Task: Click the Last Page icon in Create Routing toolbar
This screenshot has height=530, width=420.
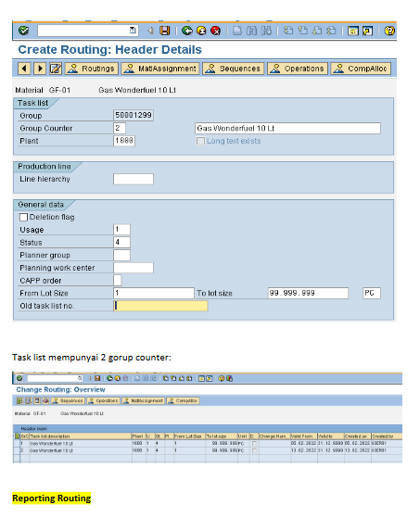Action: [331, 31]
